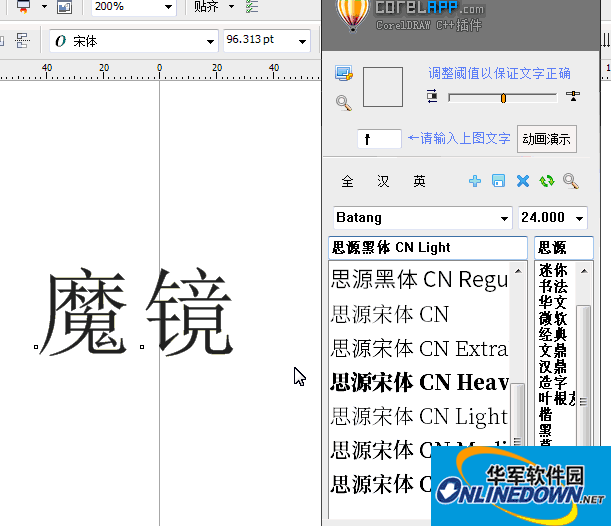Select 造字 category in right list
Screen dimensions: 611x526
click(553, 382)
